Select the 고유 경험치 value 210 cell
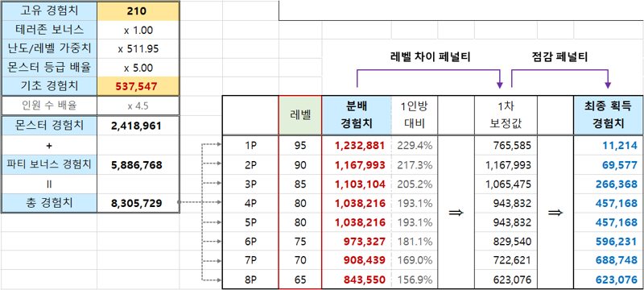 [138, 11]
